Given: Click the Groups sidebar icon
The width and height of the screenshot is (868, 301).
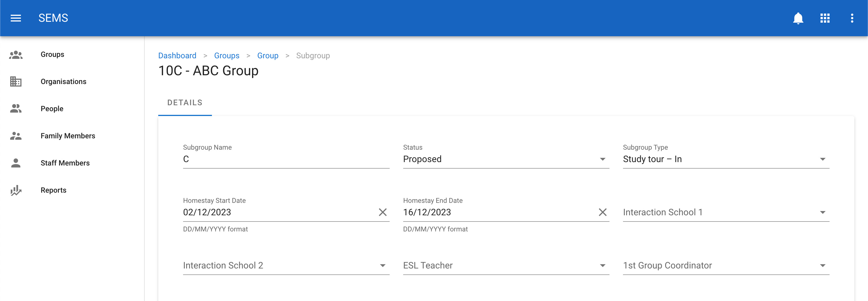Looking at the screenshot, I should coord(16,55).
